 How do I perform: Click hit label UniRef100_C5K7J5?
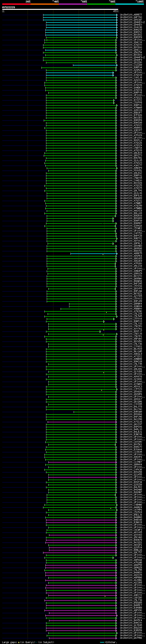click(x=131, y=334)
